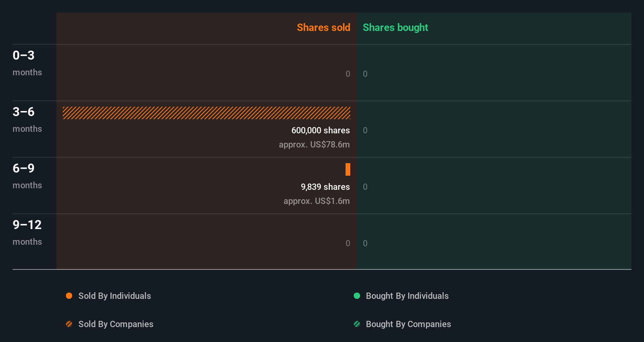Image resolution: width=644 pixels, height=342 pixels.
Task: Select the 0–3 months row label
Action: pyautogui.click(x=27, y=63)
